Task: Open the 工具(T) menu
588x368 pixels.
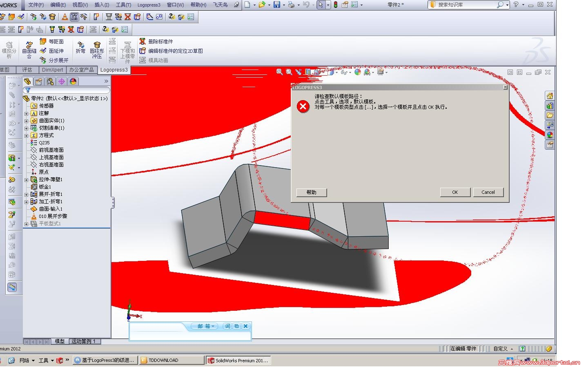Action: [x=123, y=5]
